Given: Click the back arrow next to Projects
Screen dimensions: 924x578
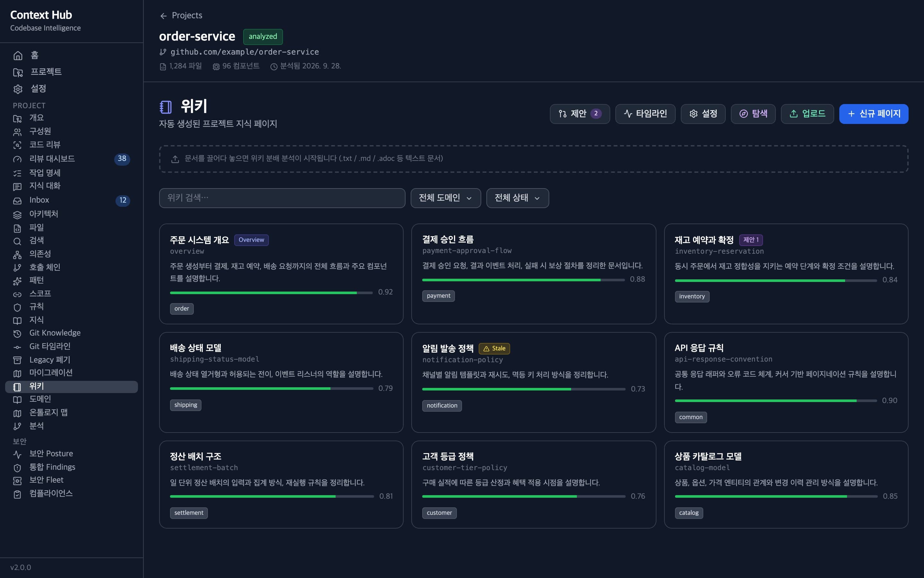Looking at the screenshot, I should coord(163,16).
